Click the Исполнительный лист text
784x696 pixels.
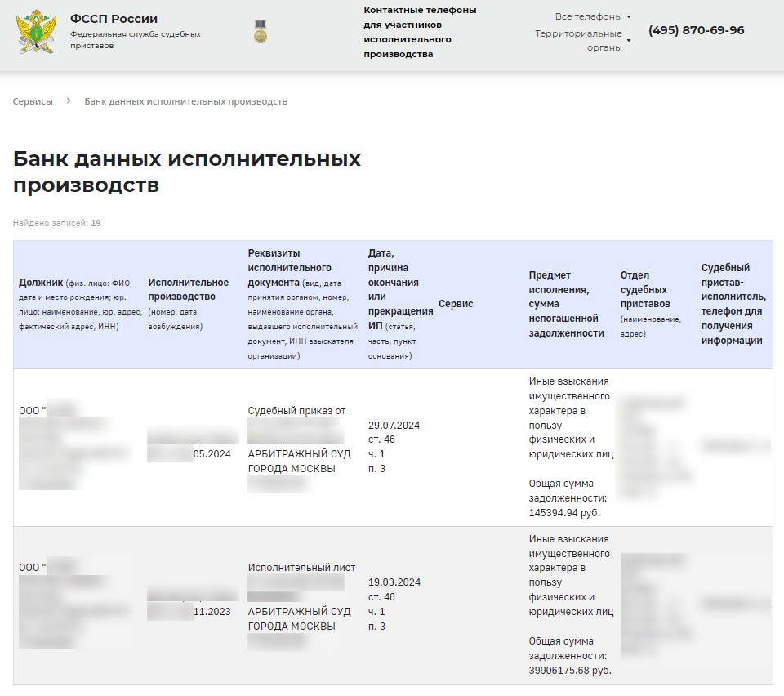tap(301, 568)
